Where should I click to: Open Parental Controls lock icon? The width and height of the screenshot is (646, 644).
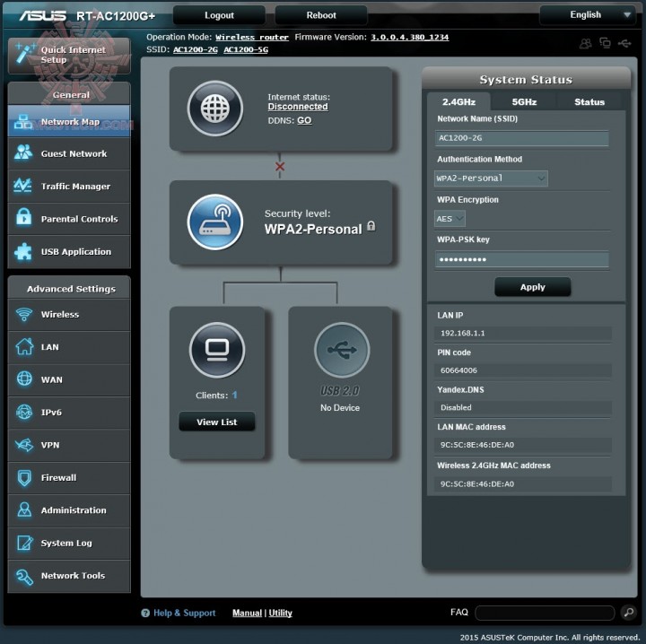pos(24,216)
